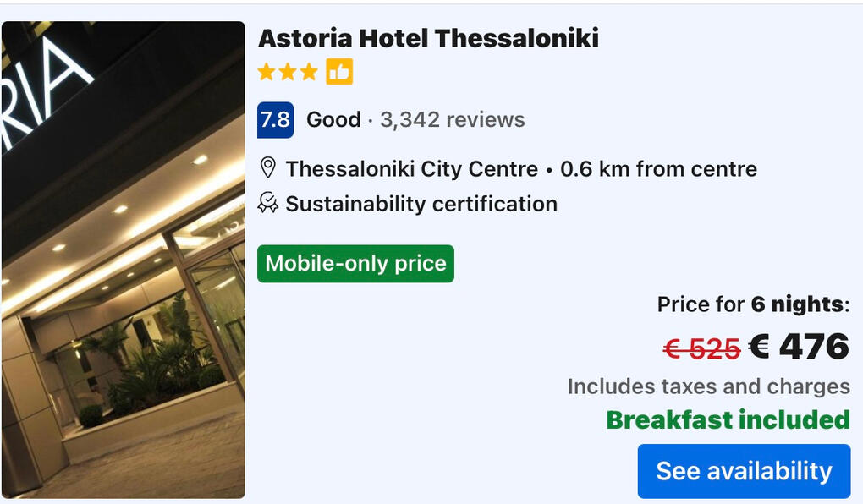
Task: Click the 'Price for 6 nights' label
Action: pyautogui.click(x=753, y=304)
